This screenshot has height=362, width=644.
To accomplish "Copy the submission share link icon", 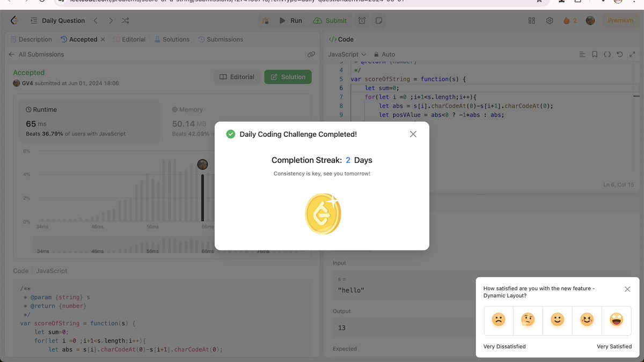I will click(311, 54).
